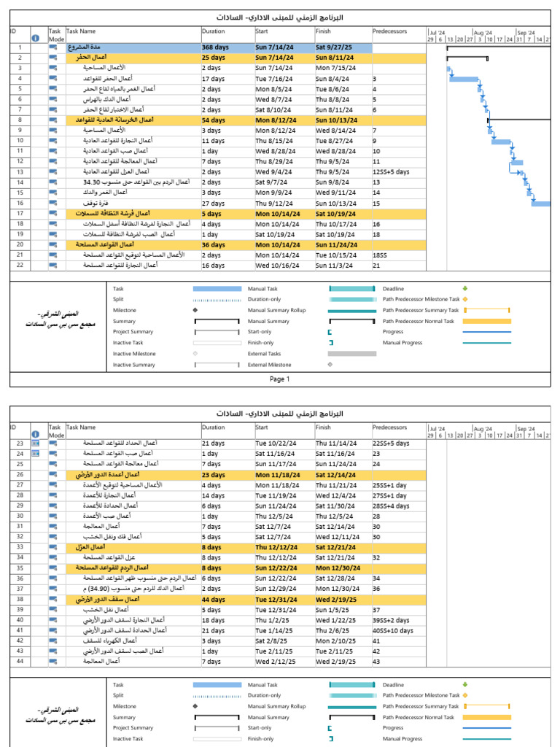
Task: Click the calendar indicator icon in row 24
Action: coord(35,454)
